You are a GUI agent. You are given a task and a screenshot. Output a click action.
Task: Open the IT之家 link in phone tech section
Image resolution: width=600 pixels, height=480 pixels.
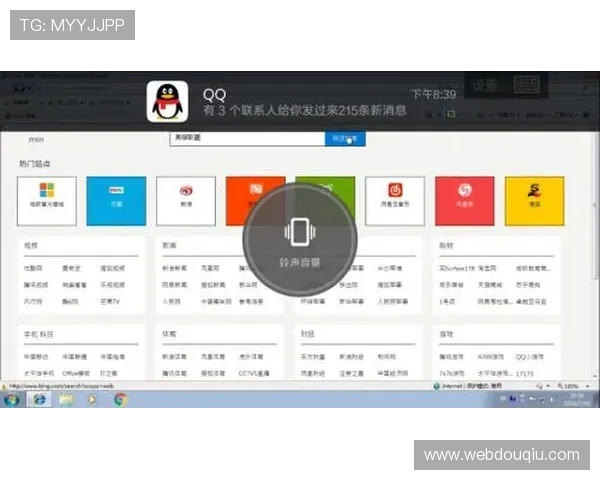(109, 373)
